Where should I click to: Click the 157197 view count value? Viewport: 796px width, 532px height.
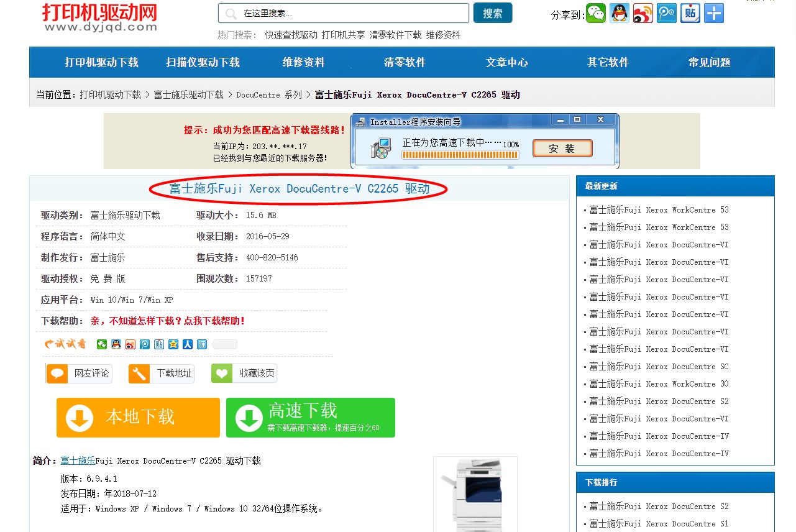[259, 279]
